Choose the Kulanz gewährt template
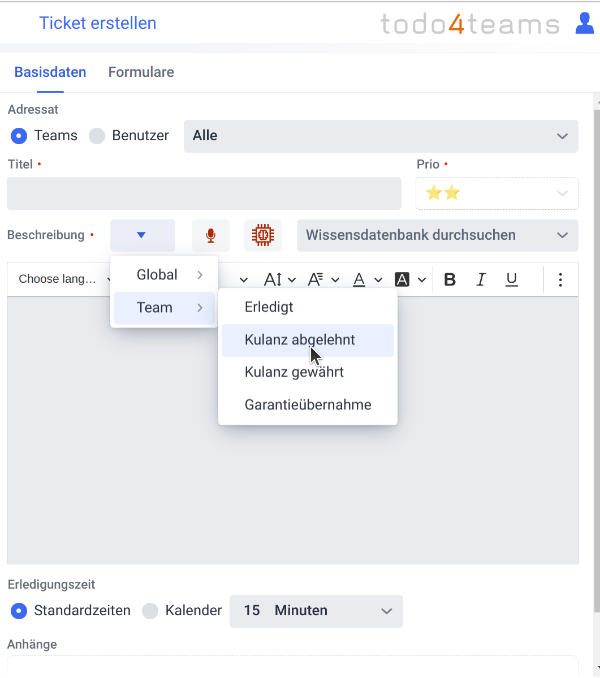Screen dimensions: 600x678 pos(308,372)
